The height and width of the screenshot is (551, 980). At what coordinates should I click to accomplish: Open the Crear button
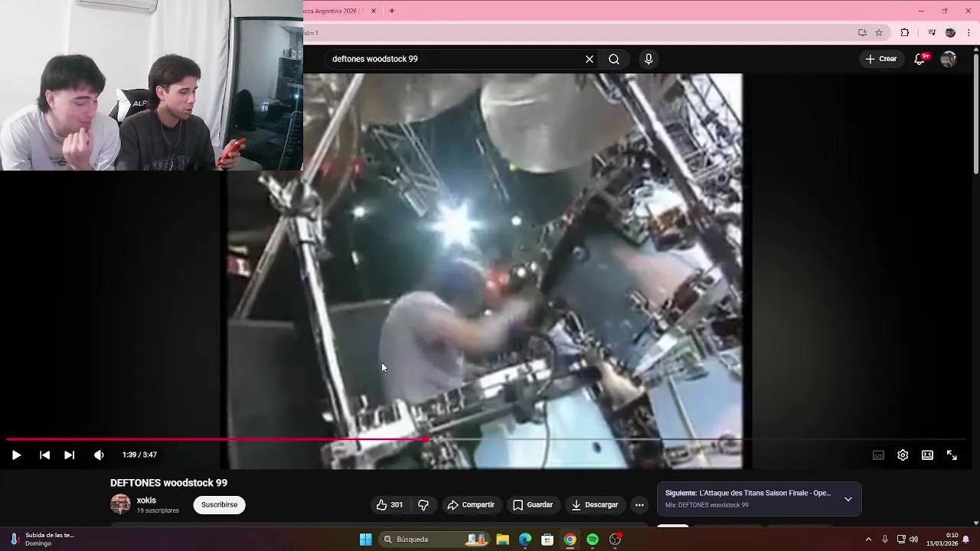point(880,59)
